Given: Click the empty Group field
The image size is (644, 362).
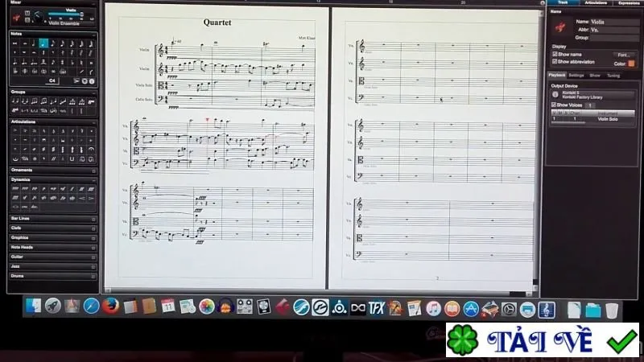Looking at the screenshot, I should (613, 38).
